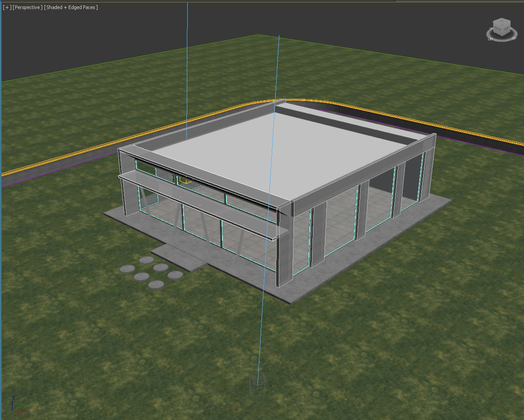Open the Shaded + Edged Faces shading menu
This screenshot has height=420, width=524.
pyautogui.click(x=71, y=7)
